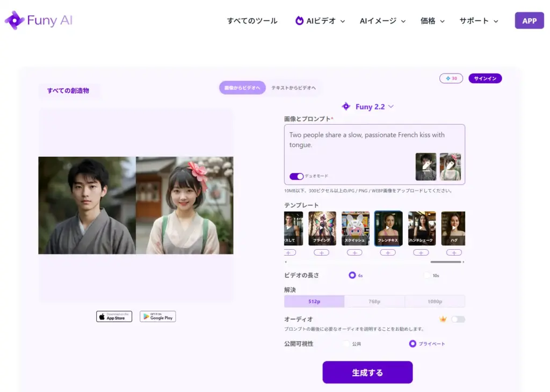550x392 pixels.
Task: Switch to the テキストからビデオへ tab
Action: 293,88
